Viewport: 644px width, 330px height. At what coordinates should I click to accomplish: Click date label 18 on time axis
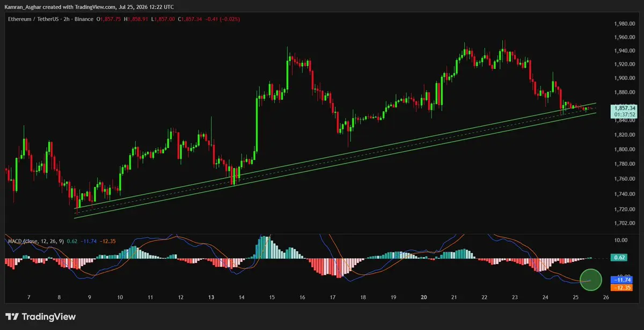tap(363, 297)
